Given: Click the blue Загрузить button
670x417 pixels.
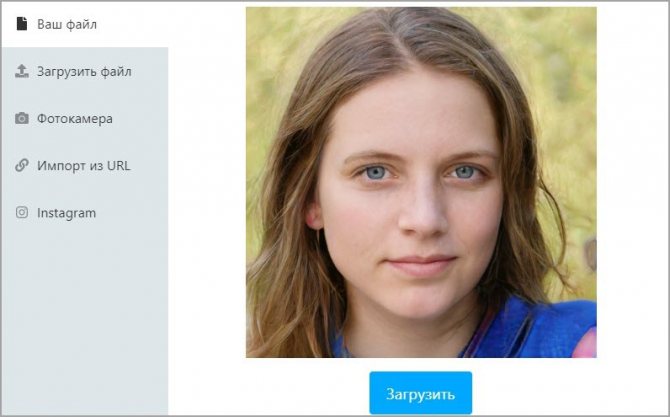Looking at the screenshot, I should coord(421,393).
